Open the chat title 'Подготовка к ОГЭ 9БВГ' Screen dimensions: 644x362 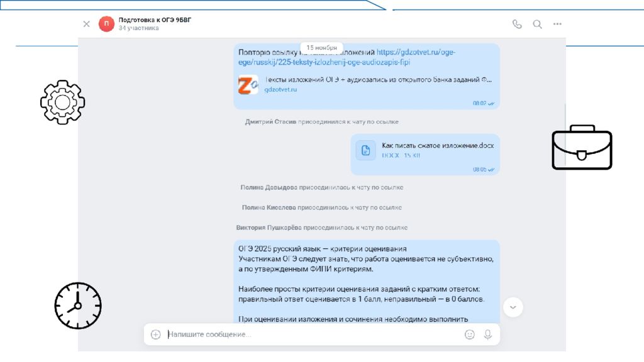(155, 19)
